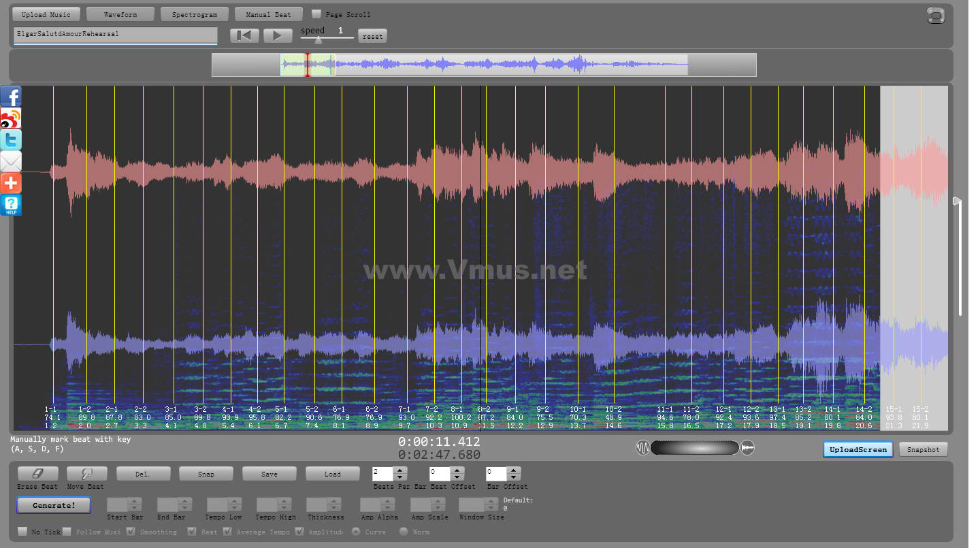Increase the Bar Offset stepper
The image size is (980, 548).
click(513, 470)
